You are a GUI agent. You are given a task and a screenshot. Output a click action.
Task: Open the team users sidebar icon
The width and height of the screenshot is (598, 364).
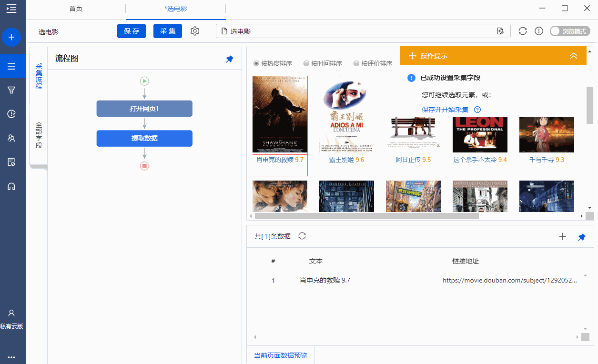point(11,138)
